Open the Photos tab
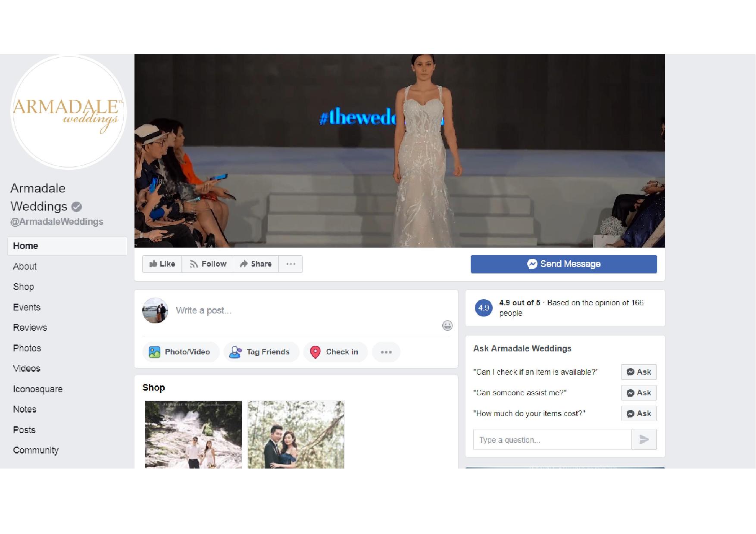This screenshot has height=534, width=756. (x=27, y=348)
